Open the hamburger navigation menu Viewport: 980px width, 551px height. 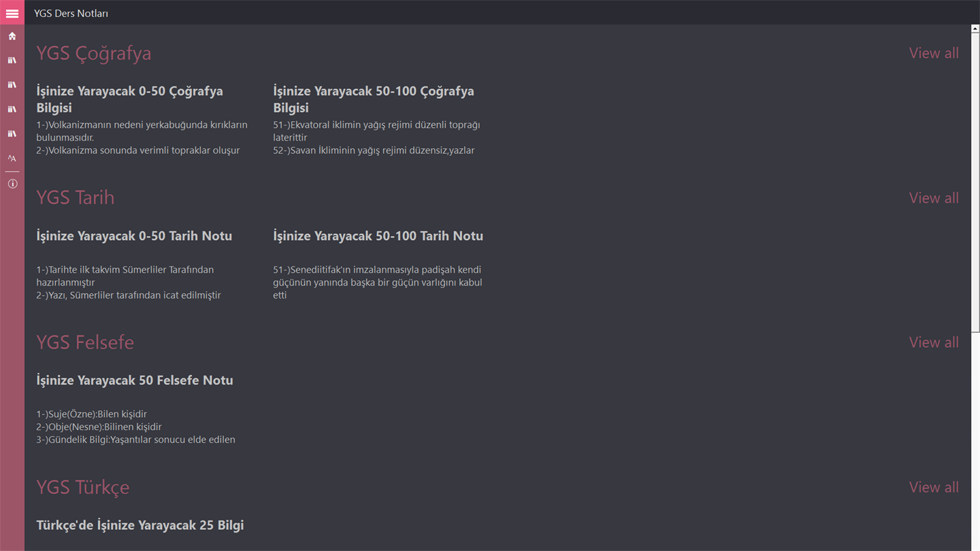(12, 13)
